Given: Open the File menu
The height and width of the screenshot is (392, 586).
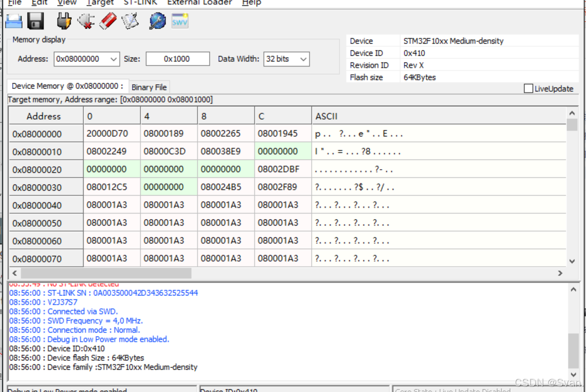Looking at the screenshot, I should pyautogui.click(x=15, y=2).
